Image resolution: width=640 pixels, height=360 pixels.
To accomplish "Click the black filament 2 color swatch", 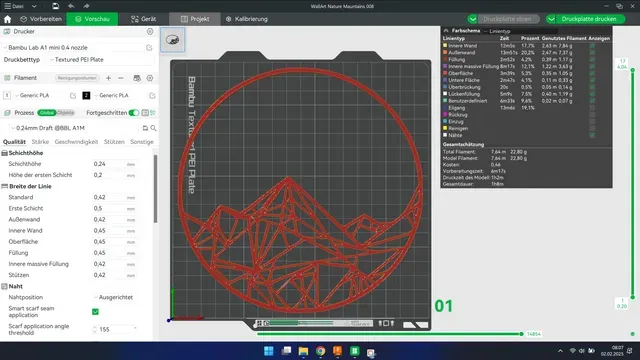I will click(86, 96).
